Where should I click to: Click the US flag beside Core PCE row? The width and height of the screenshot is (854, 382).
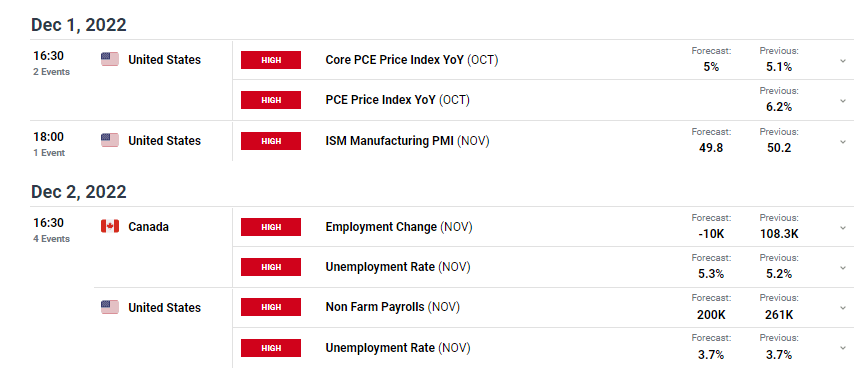pos(109,59)
